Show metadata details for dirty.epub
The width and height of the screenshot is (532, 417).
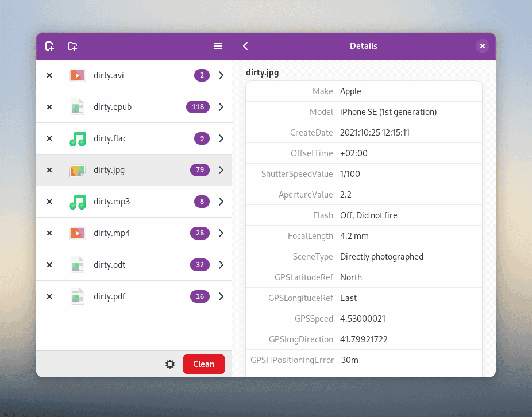221,107
